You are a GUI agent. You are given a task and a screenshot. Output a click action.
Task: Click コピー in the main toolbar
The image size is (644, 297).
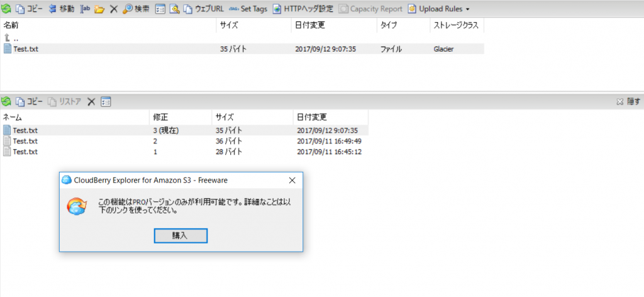click(x=29, y=9)
